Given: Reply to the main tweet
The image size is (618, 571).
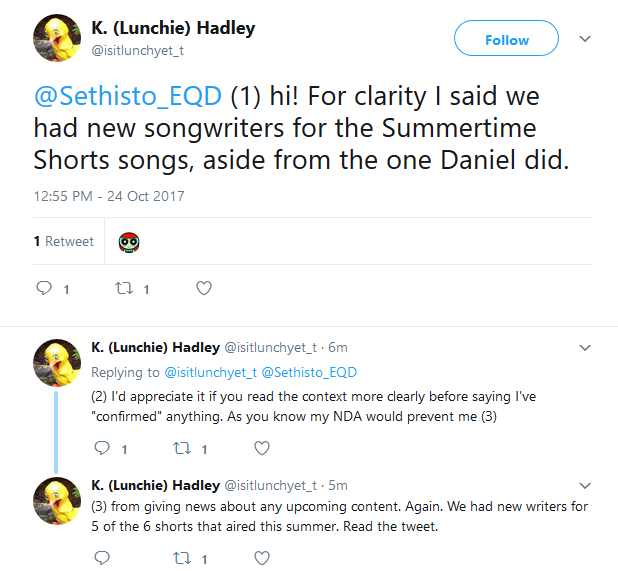Looking at the screenshot, I should [x=44, y=289].
